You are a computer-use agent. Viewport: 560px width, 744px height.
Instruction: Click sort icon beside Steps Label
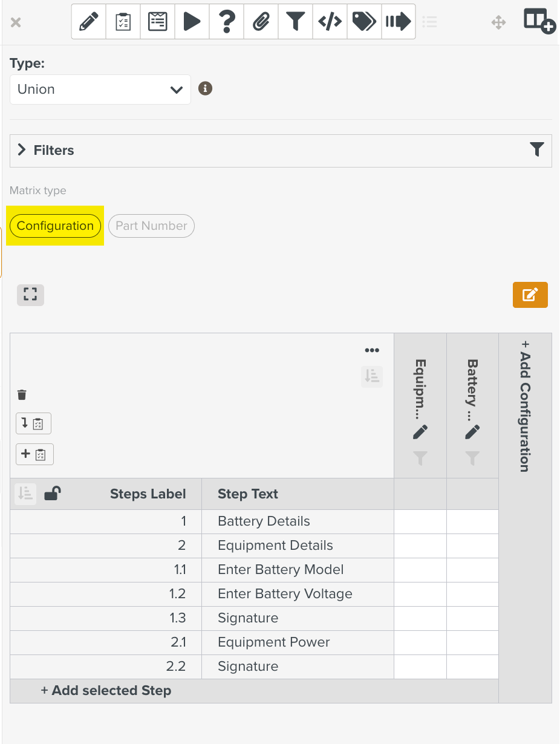click(x=25, y=494)
